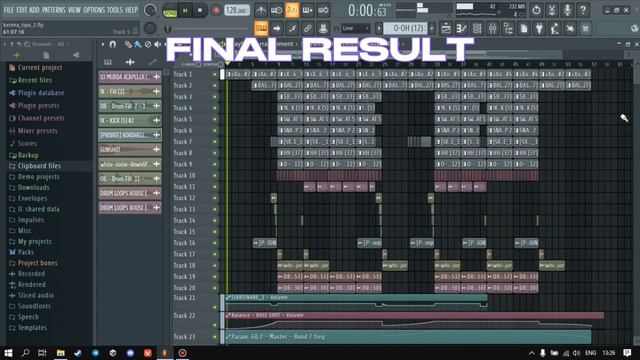640x360 pixels.
Task: Pause playback with the pause button
Action: click(x=185, y=10)
